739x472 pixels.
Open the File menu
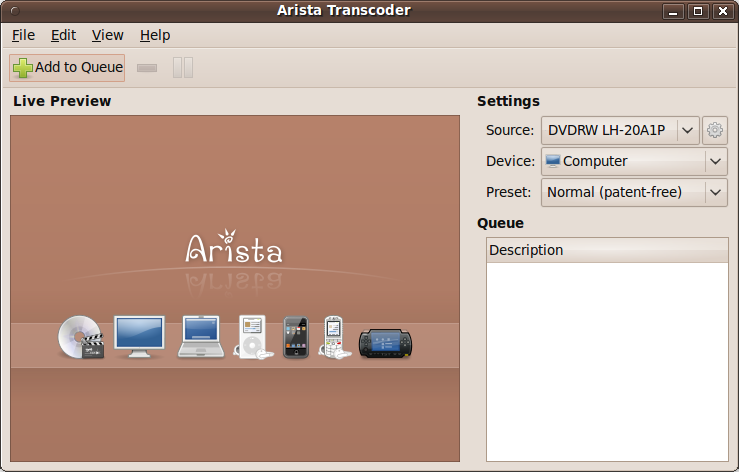pos(24,35)
